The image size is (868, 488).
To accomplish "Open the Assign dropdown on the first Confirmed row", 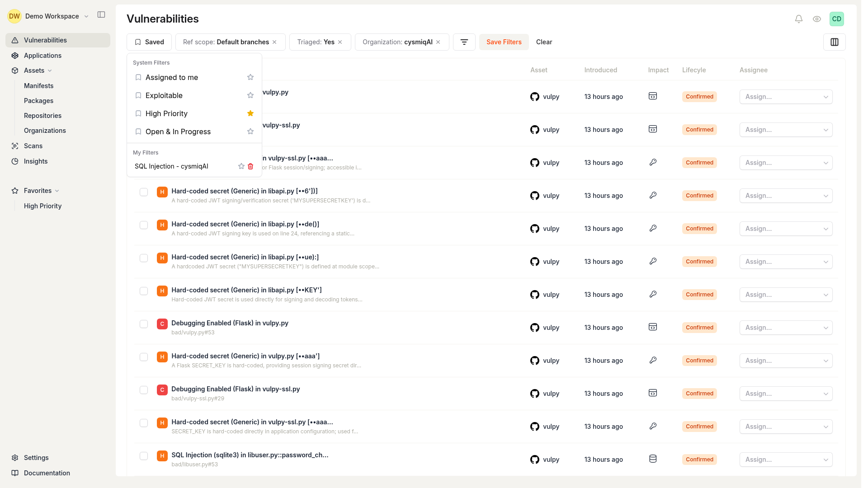I will coord(785,96).
